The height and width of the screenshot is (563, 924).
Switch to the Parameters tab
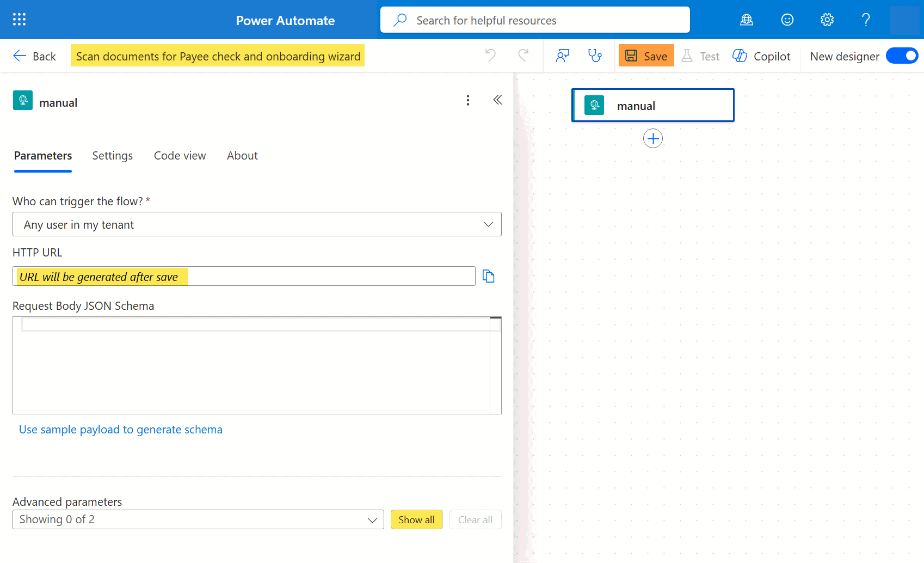(x=43, y=156)
